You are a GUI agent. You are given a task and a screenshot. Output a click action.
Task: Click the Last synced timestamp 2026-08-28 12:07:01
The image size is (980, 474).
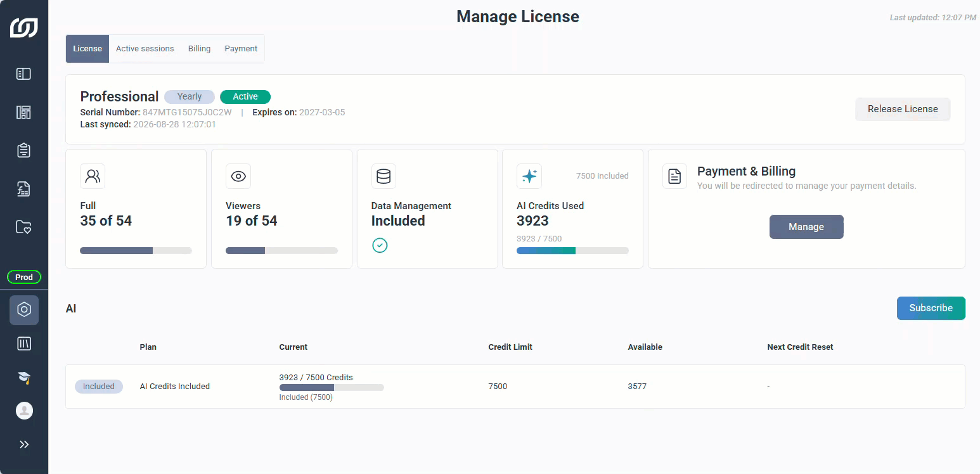[174, 125]
